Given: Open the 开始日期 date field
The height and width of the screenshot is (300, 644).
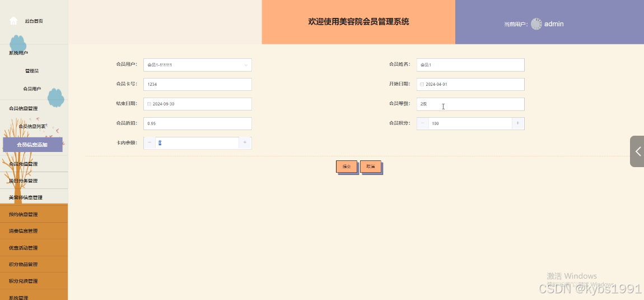Looking at the screenshot, I should click(x=470, y=84).
